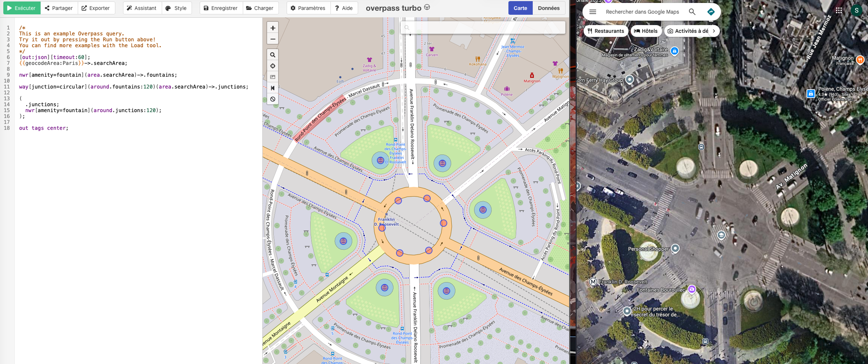Run the query with the Exécuter button
This screenshot has width=868, height=364.
pos(22,8)
